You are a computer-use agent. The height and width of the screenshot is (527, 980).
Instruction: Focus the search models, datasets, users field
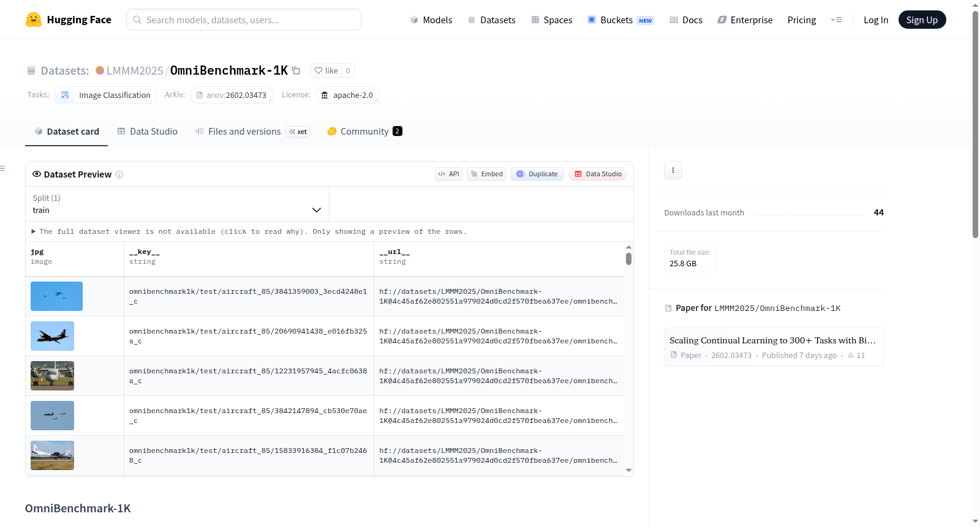(244, 20)
